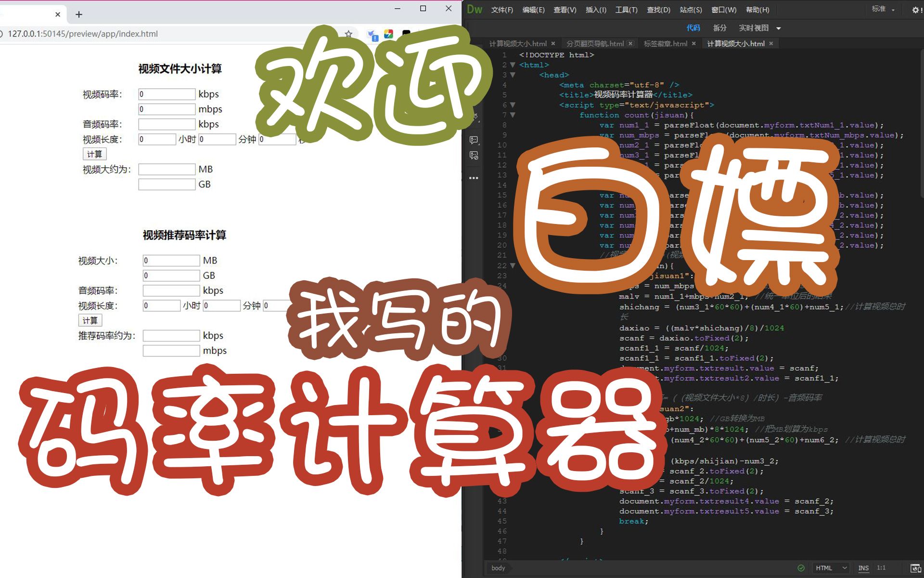This screenshot has height=578, width=924.
Task: Click the 视频码率 mbps input field
Action: click(167, 109)
